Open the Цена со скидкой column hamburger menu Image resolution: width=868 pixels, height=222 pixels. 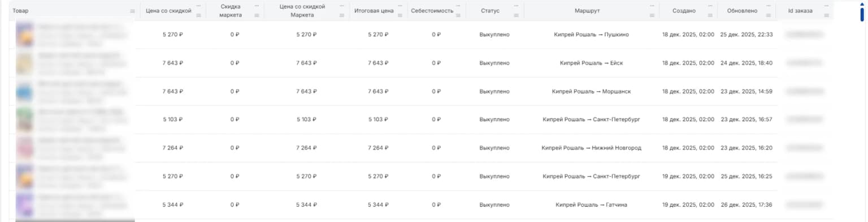(x=198, y=15)
